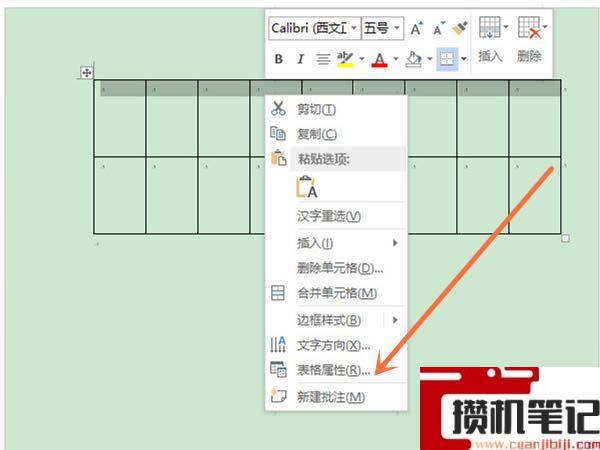The image size is (600, 450).
Task: Toggle Bold in the mini toolbar
Action: pyautogui.click(x=279, y=59)
